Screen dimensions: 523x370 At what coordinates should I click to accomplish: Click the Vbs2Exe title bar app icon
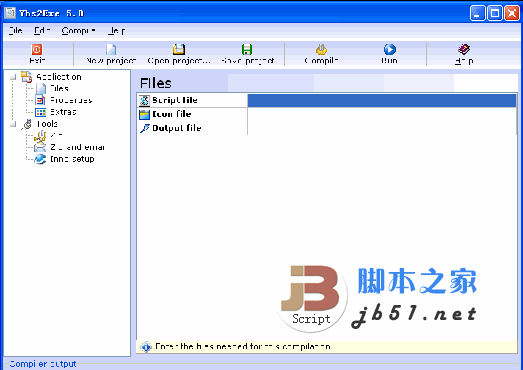(x=10, y=13)
